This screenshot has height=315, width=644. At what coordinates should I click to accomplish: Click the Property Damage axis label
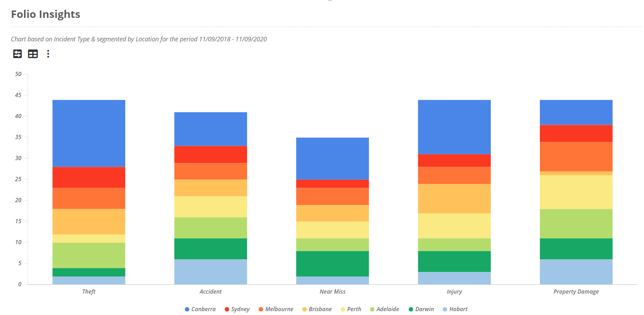[x=576, y=292]
